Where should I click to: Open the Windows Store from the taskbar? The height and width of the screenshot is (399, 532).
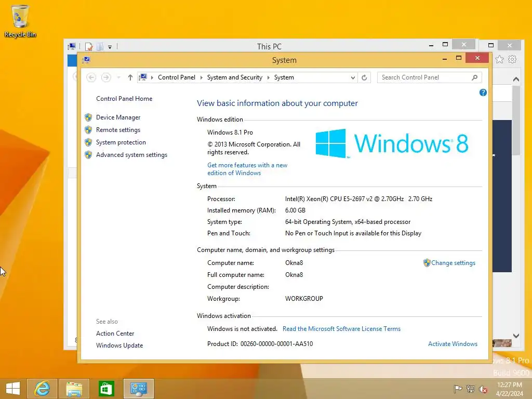pos(106,389)
